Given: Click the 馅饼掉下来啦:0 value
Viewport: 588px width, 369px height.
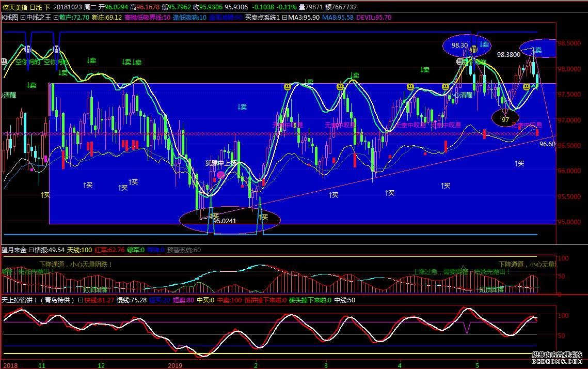Looking at the screenshot, I should [x=265, y=300].
